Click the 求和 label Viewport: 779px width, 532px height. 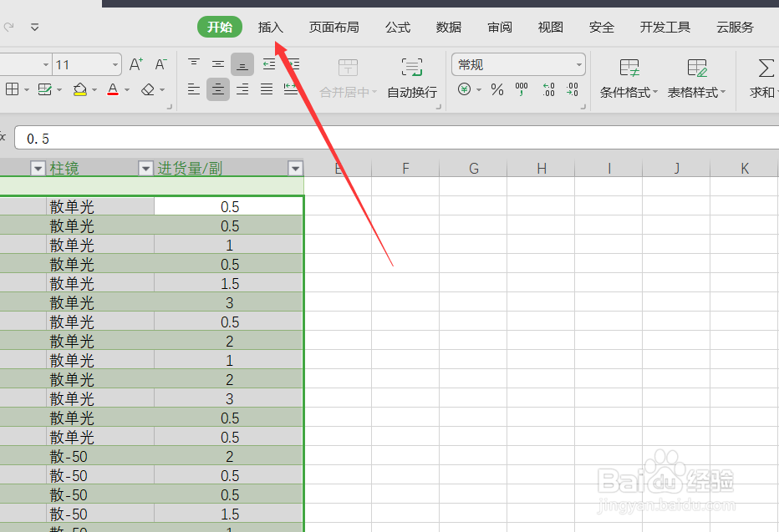(x=762, y=93)
